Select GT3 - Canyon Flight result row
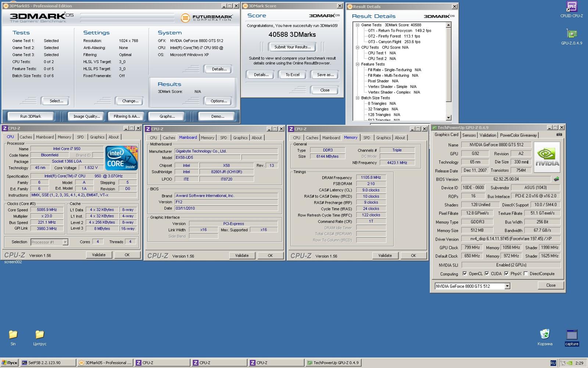 [x=394, y=42]
